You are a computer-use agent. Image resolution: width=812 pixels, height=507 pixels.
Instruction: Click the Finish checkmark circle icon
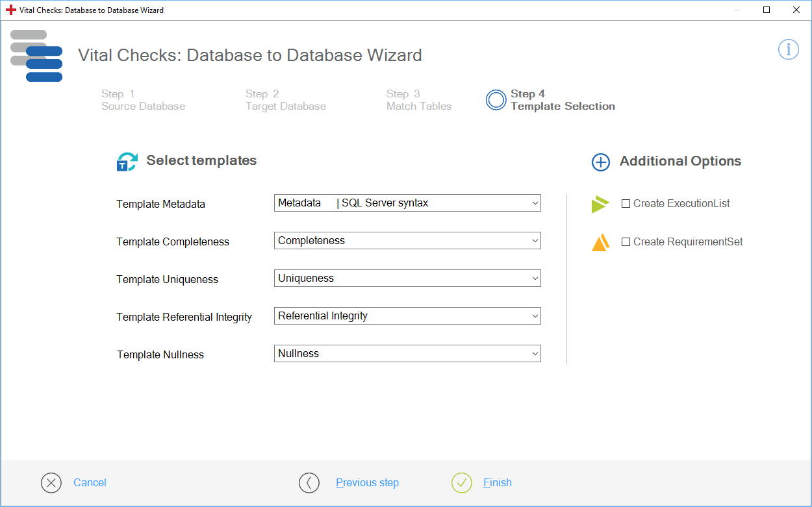point(461,483)
